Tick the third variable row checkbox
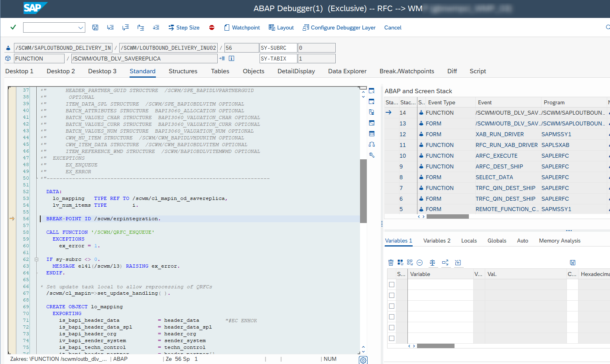Screen dimensions: 610x364 (x=392, y=306)
